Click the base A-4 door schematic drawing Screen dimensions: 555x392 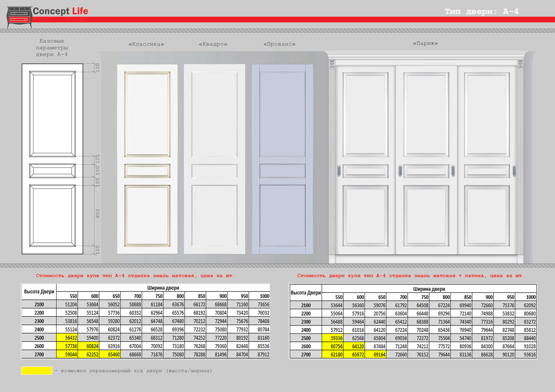coord(53,159)
